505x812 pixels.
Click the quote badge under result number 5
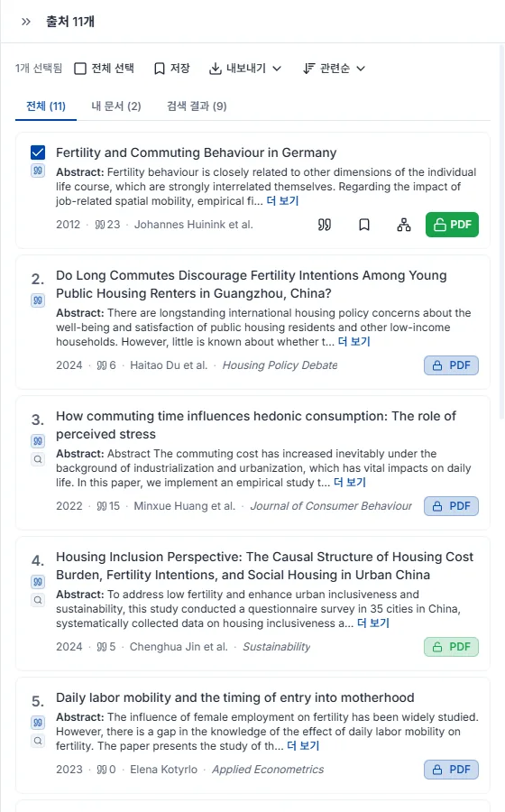pos(38,723)
